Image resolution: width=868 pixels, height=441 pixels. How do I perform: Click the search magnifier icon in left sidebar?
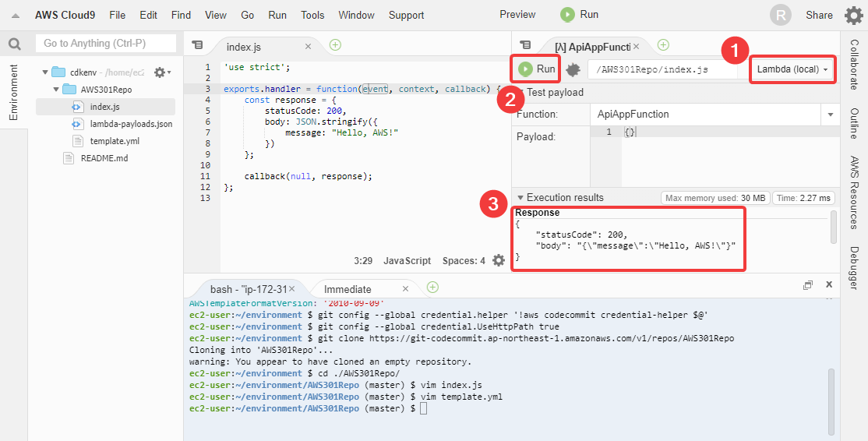point(14,44)
